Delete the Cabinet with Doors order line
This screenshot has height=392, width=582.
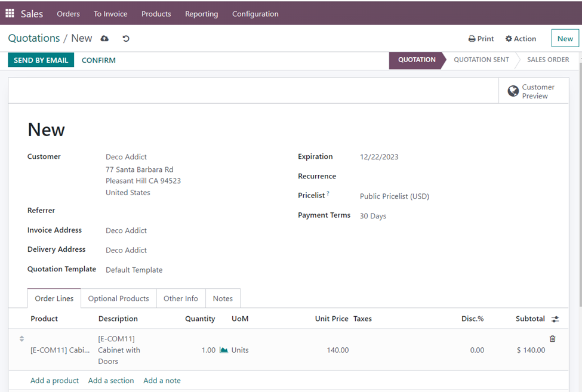click(552, 339)
